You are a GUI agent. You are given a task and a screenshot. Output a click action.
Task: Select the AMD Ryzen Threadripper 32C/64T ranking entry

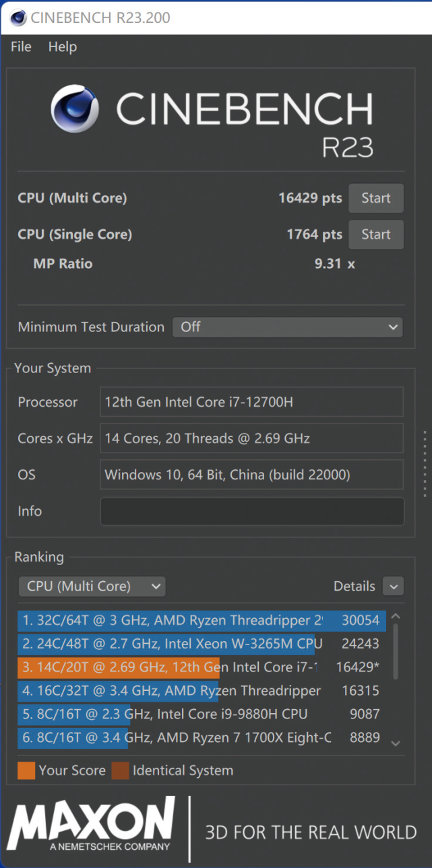tap(202, 620)
